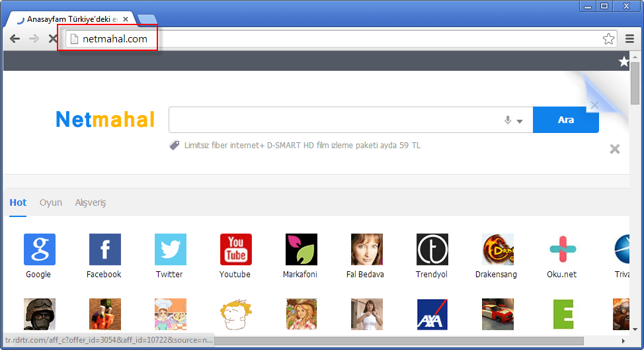Close the page-curl corner ad
This screenshot has height=350, width=644.
point(594,105)
